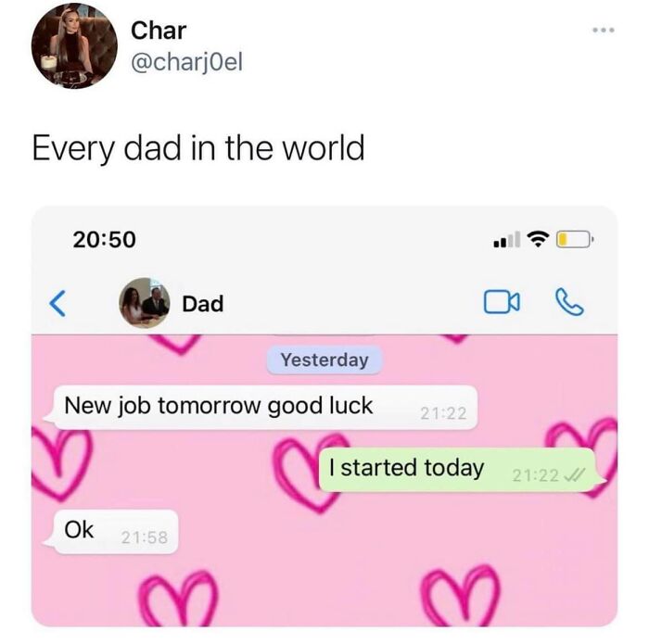Tap the low battery indicator

(574, 239)
